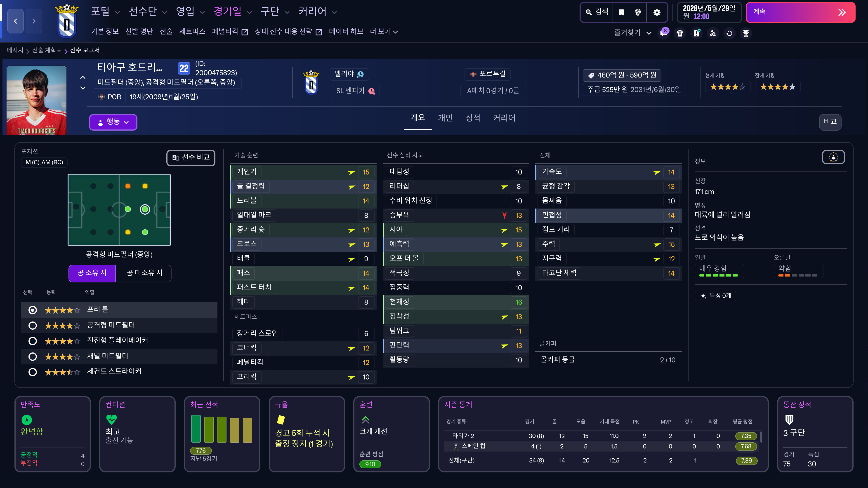Image resolution: width=868 pixels, height=488 pixels.
Task: Click the squad shirt icon
Action: point(680,33)
